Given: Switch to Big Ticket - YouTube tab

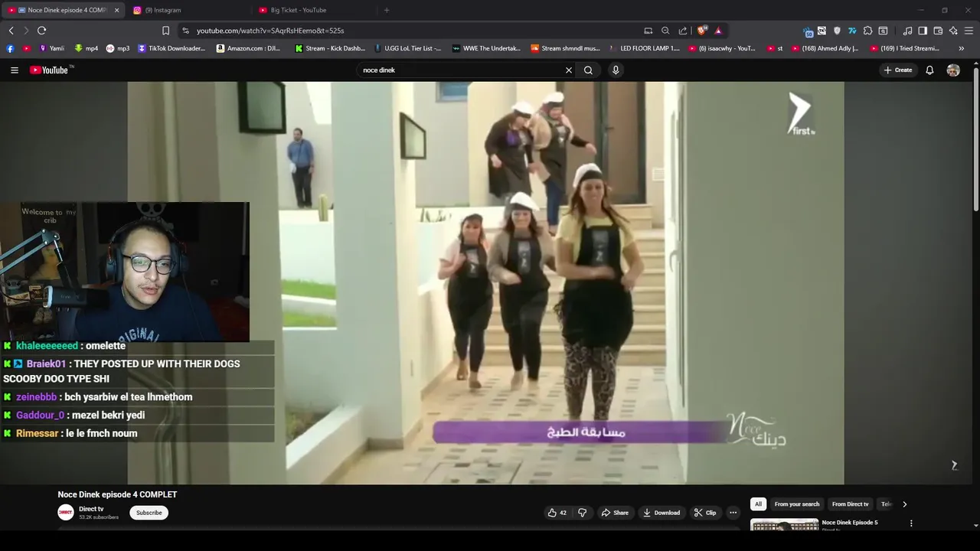Looking at the screenshot, I should [314, 10].
